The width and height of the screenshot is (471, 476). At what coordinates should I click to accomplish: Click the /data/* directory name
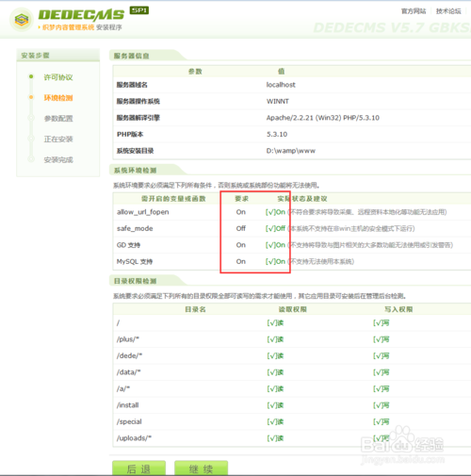tap(128, 372)
